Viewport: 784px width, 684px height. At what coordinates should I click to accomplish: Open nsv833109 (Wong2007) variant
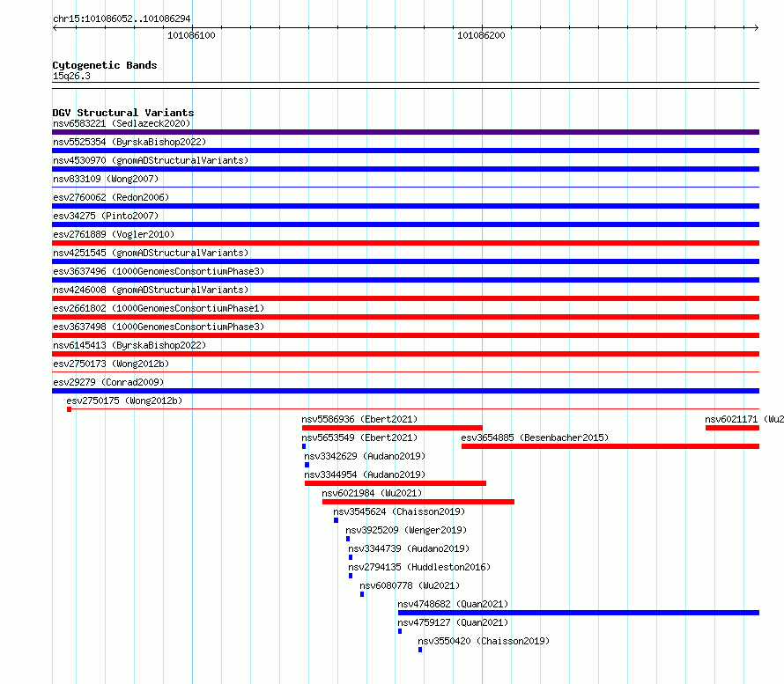coord(106,179)
